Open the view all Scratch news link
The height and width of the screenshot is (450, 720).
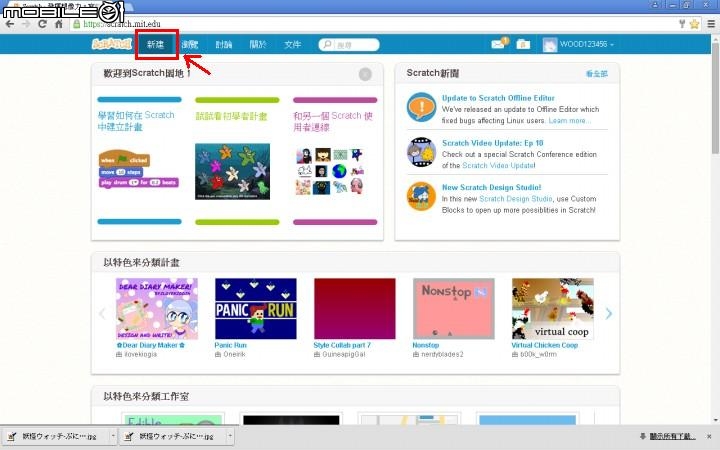point(596,73)
